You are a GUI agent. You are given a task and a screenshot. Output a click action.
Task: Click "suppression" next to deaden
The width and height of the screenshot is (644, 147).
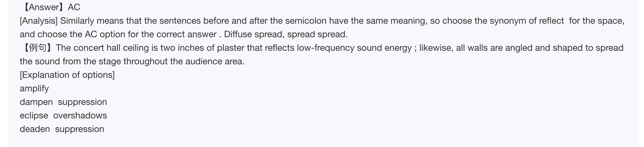click(x=79, y=129)
